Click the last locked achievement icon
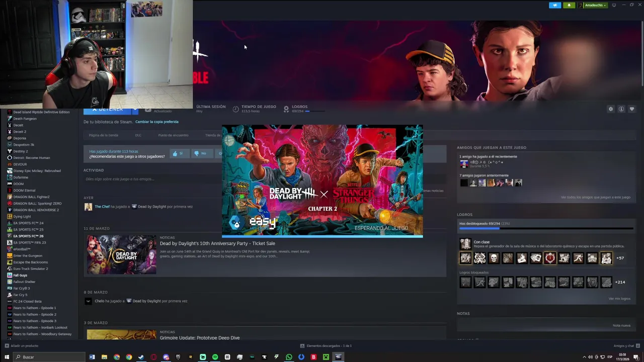Viewport: 644px width, 362px height. click(x=606, y=282)
